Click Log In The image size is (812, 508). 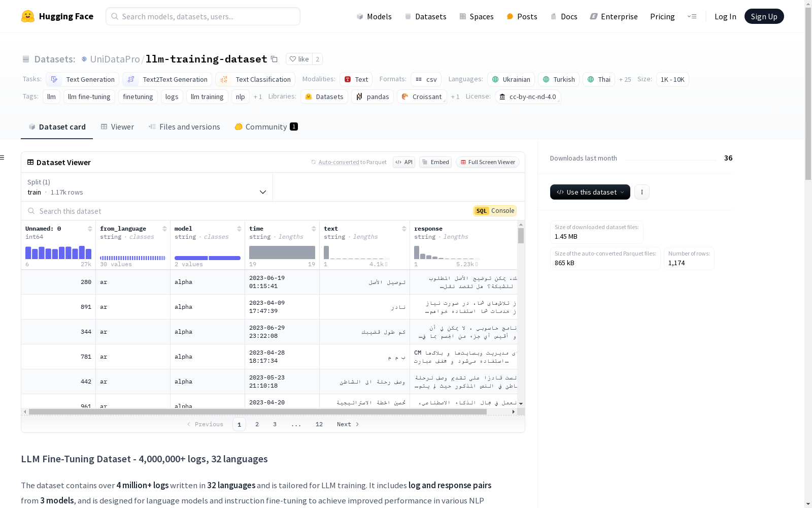725,16
